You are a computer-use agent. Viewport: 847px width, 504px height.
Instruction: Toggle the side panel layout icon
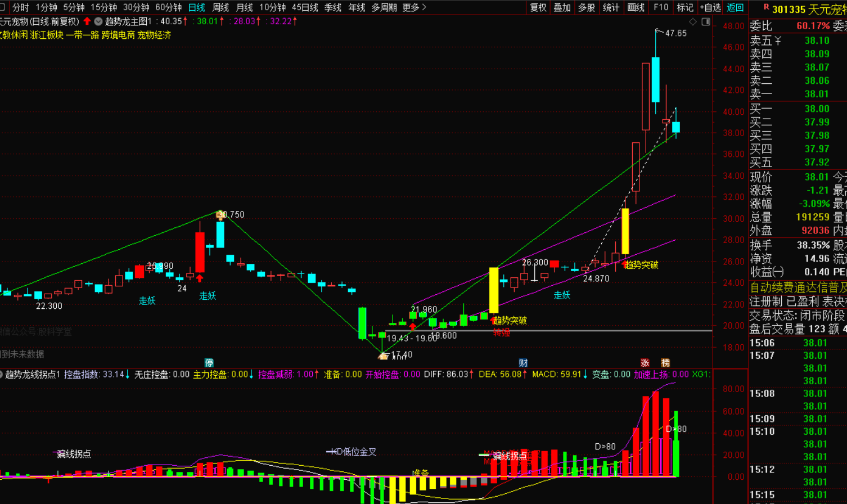(706, 22)
